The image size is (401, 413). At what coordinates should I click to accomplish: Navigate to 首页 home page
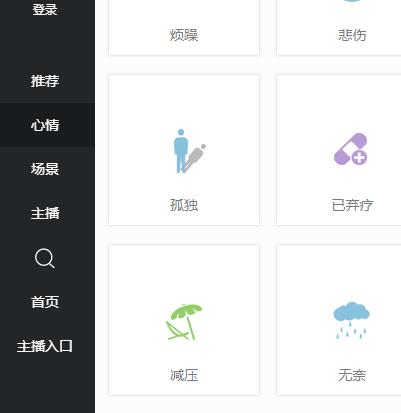pyautogui.click(x=45, y=302)
